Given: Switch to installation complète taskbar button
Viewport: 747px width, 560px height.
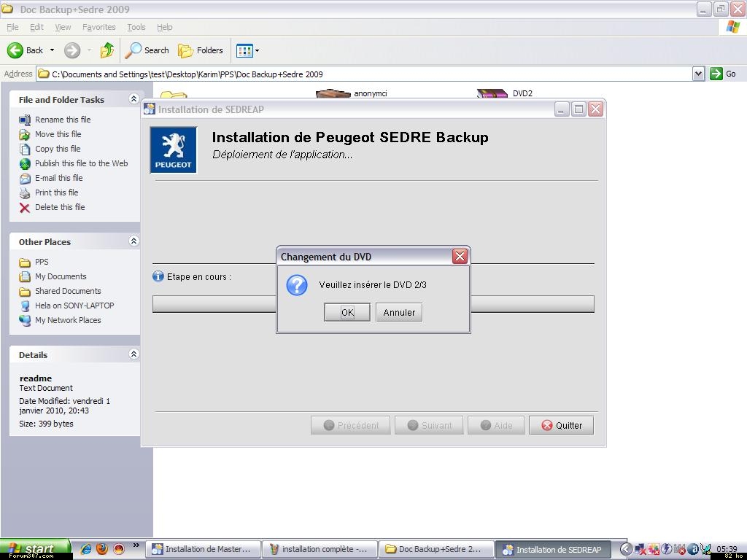Looking at the screenshot, I should (320, 549).
